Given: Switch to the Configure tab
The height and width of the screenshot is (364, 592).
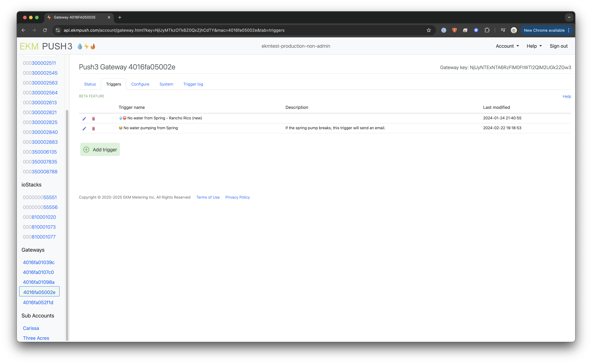Looking at the screenshot, I should (140, 84).
